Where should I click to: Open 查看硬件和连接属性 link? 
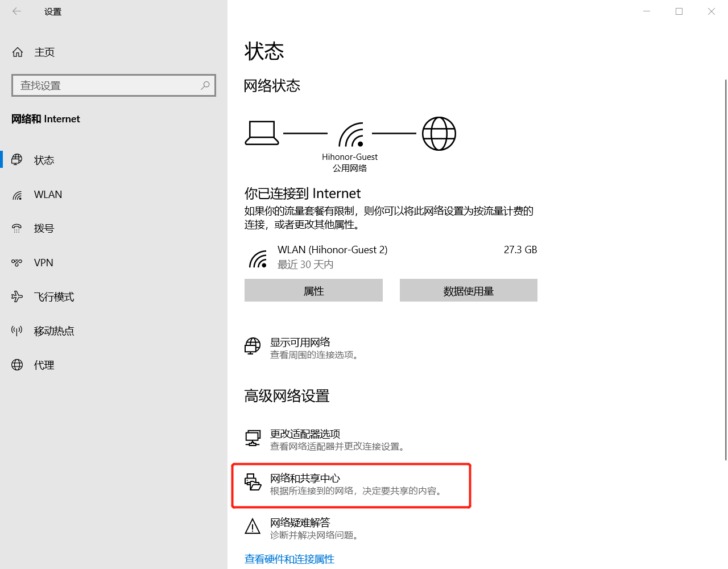click(x=289, y=559)
